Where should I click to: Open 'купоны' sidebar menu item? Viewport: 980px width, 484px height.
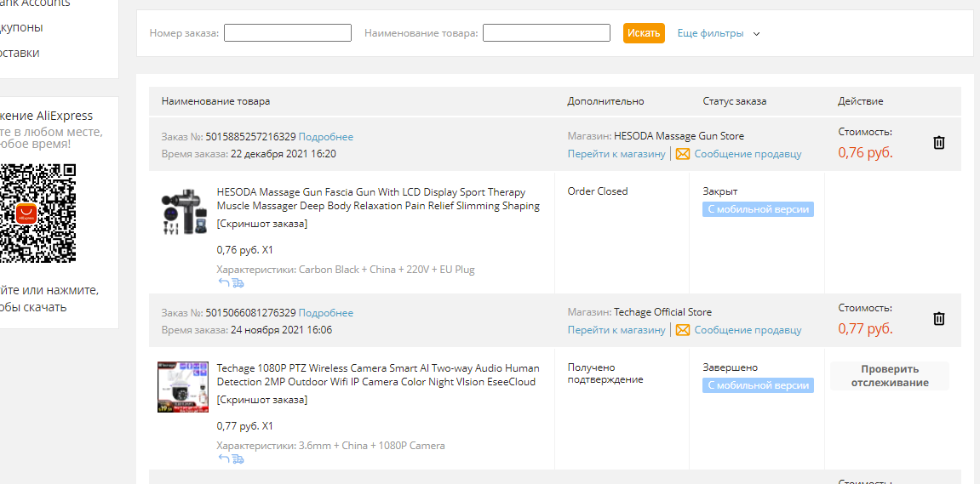pos(22,27)
